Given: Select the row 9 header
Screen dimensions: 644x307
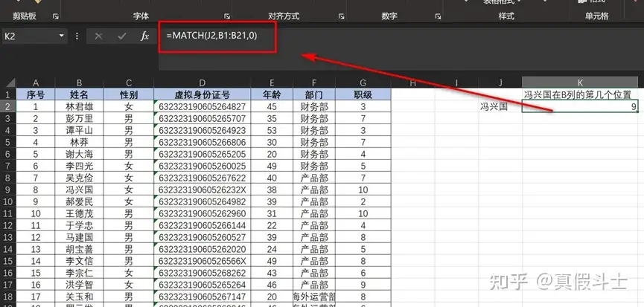Looking at the screenshot, I should pos(9,190).
